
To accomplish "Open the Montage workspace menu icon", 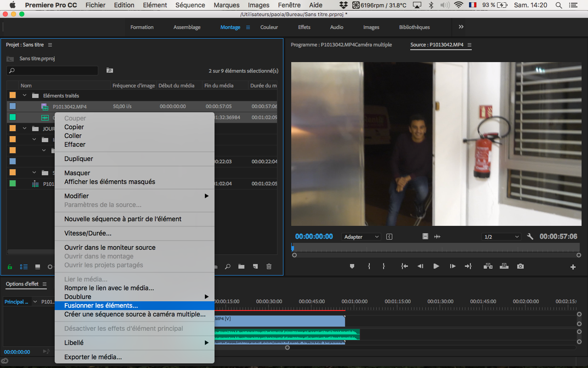I will (248, 27).
